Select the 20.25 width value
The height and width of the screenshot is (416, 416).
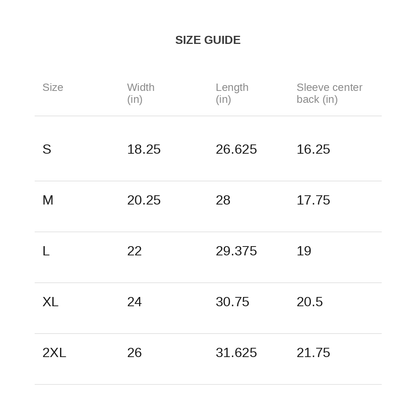pos(144,200)
